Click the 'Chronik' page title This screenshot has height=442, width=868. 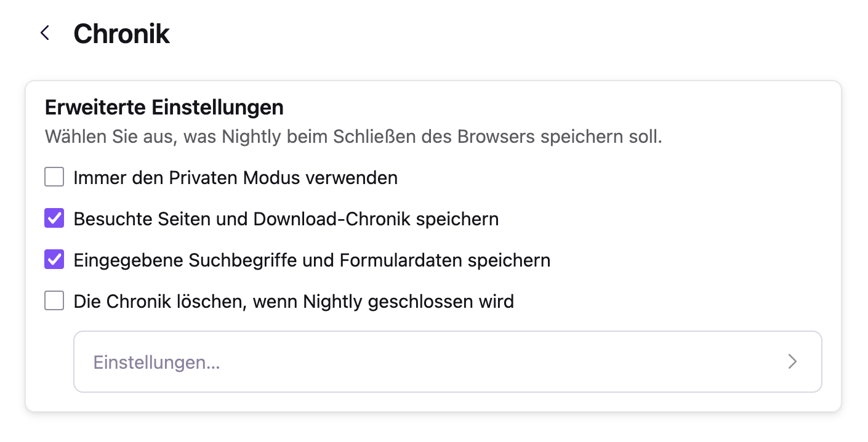[x=121, y=33]
